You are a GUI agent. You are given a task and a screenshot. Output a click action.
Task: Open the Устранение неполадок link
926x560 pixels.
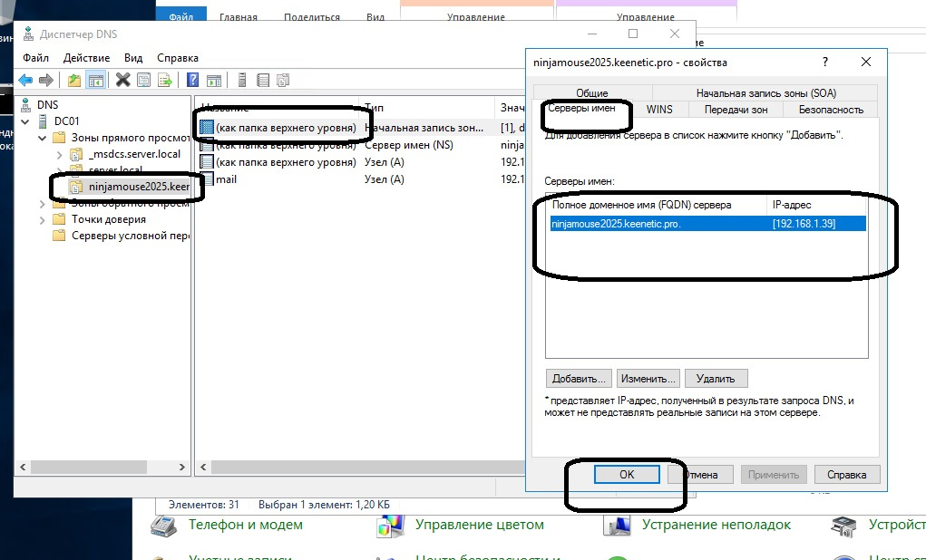tap(716, 525)
